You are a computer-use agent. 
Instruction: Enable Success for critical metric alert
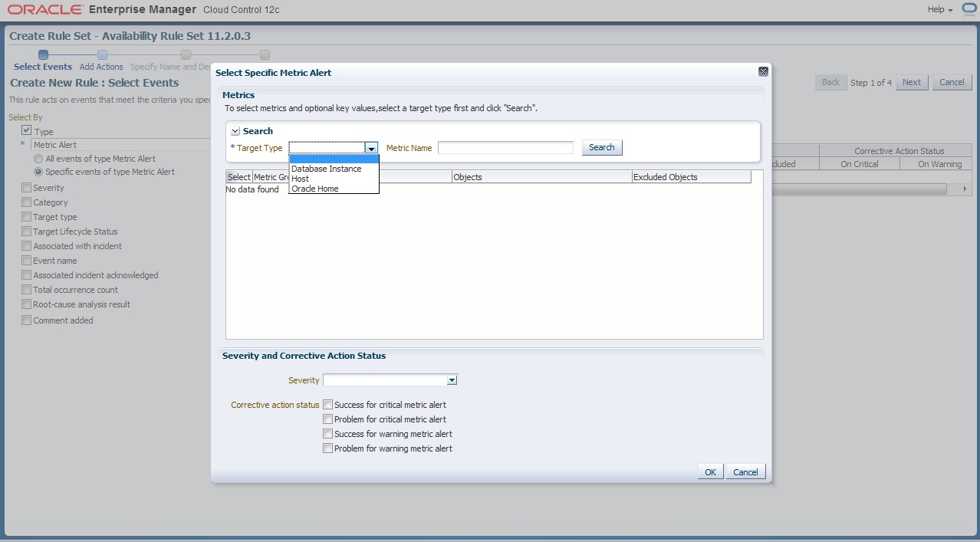[x=328, y=405]
